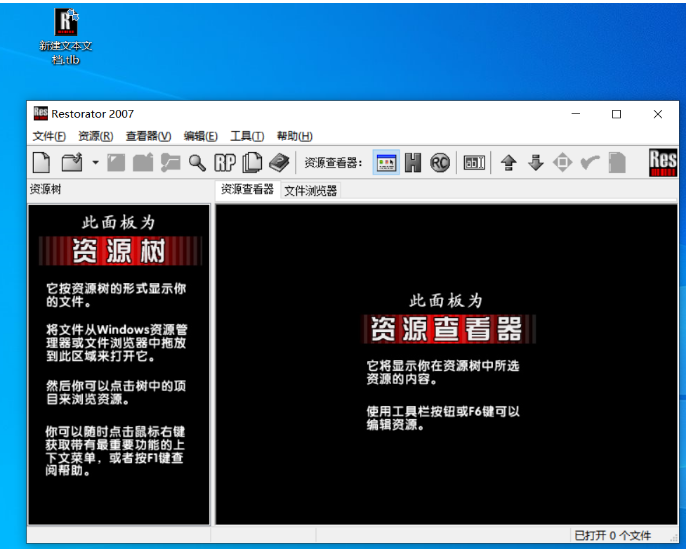The image size is (686, 549).
Task: Switch to the 文件浏览器 tab
Action: click(x=311, y=191)
